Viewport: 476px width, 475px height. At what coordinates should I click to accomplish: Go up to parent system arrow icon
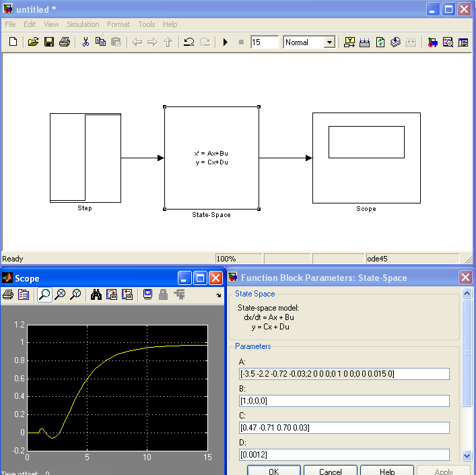pos(168,42)
